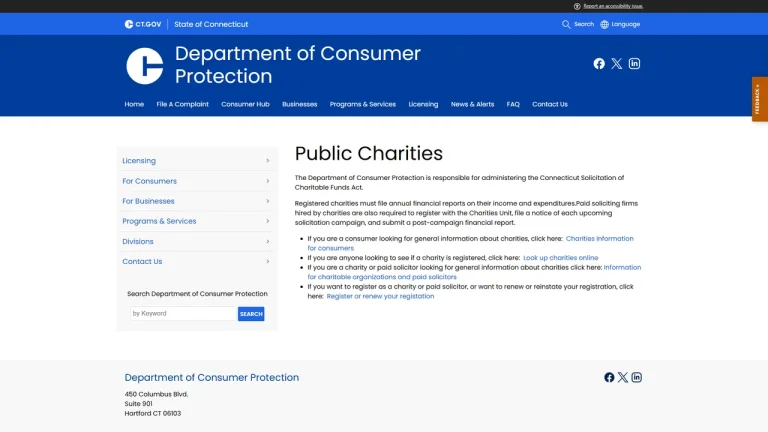Click the blue SEARCH button
Screen dimensions: 768x432
[251, 314]
